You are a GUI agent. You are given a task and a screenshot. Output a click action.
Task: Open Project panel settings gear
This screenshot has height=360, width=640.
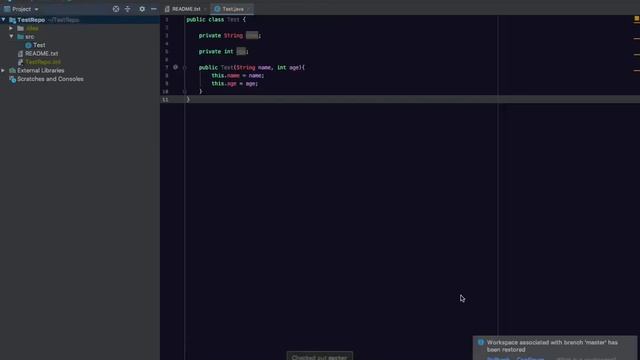point(142,9)
